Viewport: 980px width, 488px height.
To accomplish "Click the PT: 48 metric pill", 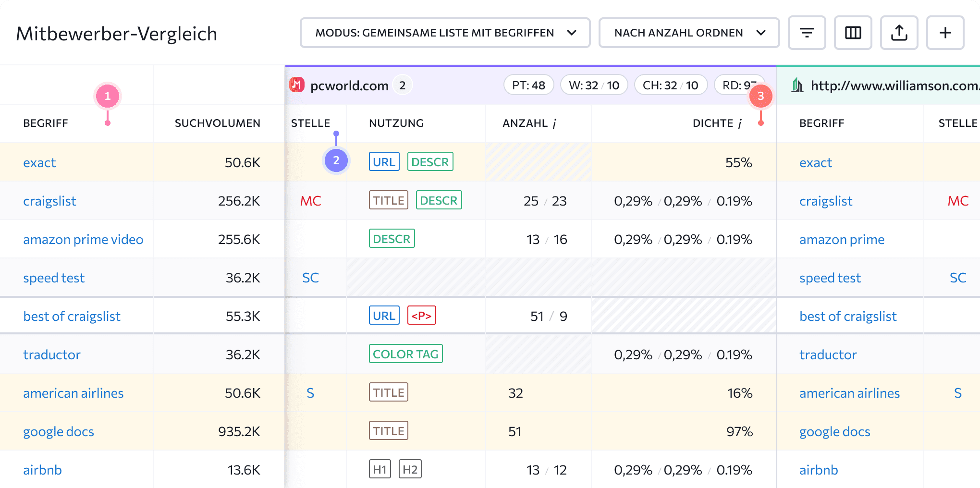I will tap(528, 85).
